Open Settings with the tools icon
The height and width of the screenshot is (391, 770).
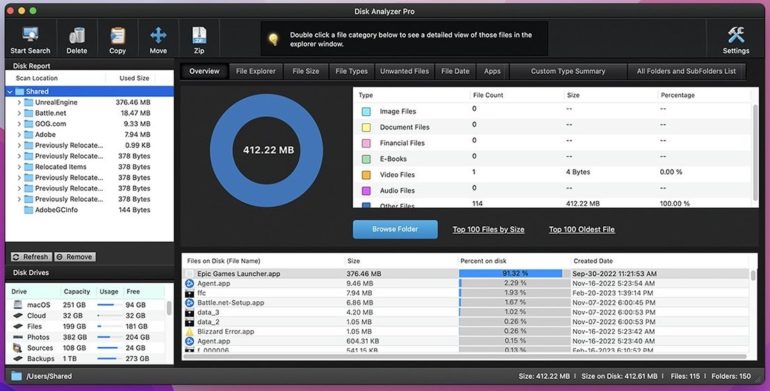point(736,35)
